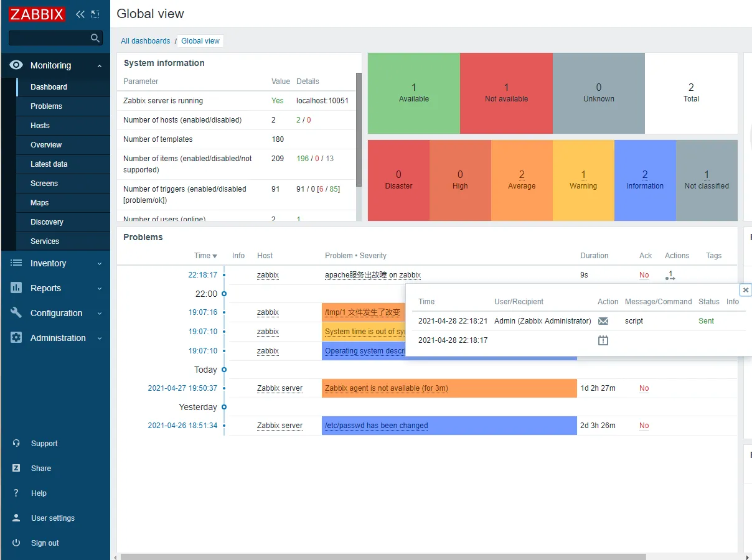Click the Monitoring eye icon
752x560 pixels.
pyautogui.click(x=16, y=65)
